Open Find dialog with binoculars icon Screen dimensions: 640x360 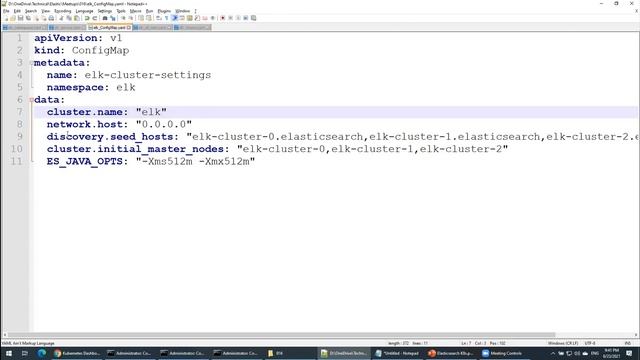[x=104, y=18]
